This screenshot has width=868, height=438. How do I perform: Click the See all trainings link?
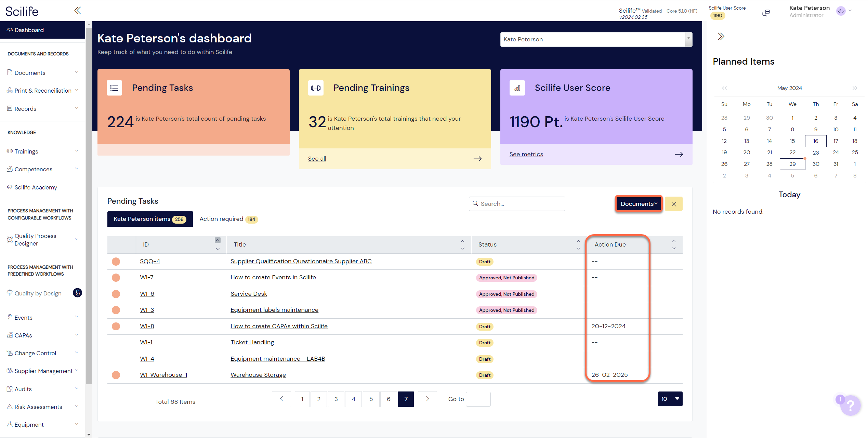tap(317, 159)
